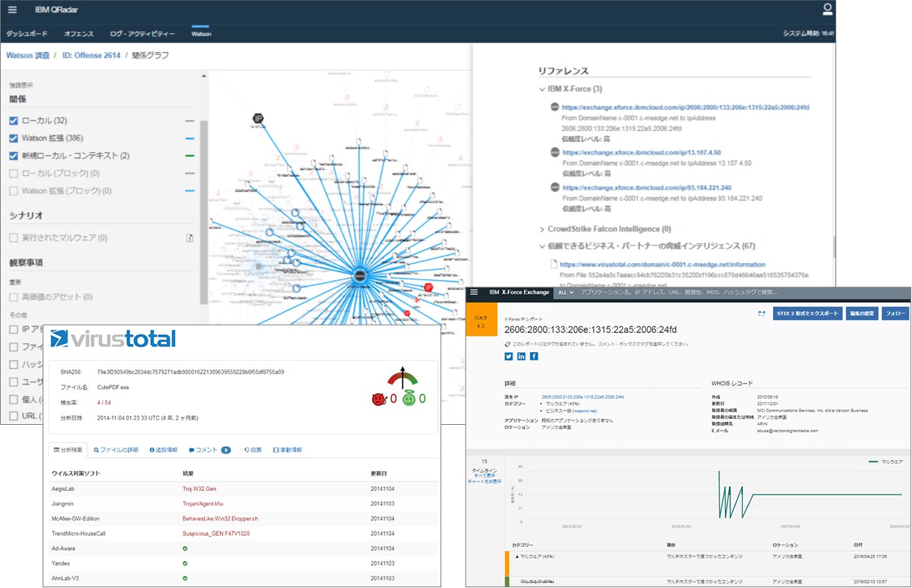The width and height of the screenshot is (912, 588).
Task: Click the VirusTotal logo
Action: pos(113,338)
